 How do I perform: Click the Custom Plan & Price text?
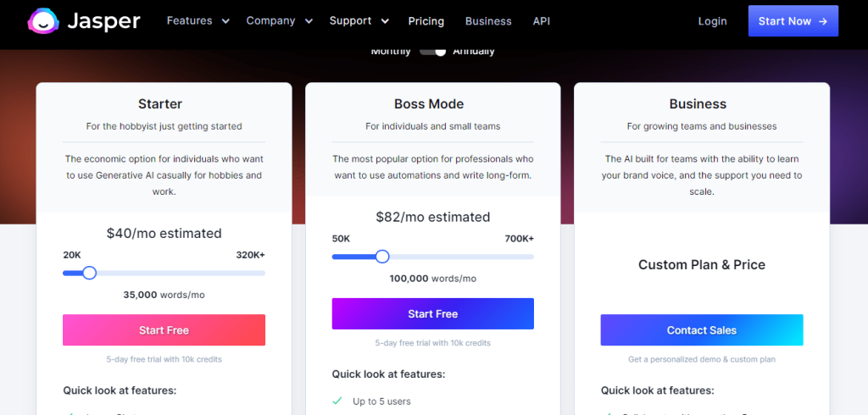(x=702, y=264)
